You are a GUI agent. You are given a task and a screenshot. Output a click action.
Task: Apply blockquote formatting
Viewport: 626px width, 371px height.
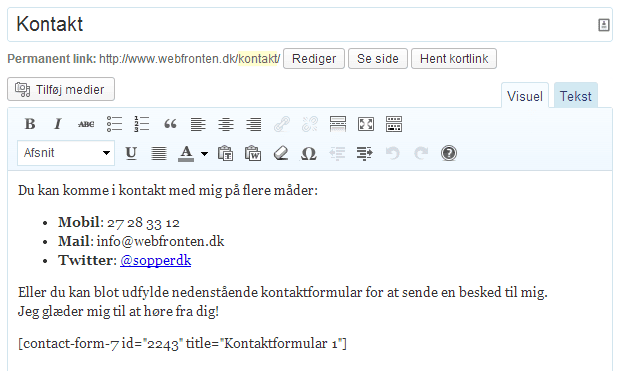click(170, 124)
